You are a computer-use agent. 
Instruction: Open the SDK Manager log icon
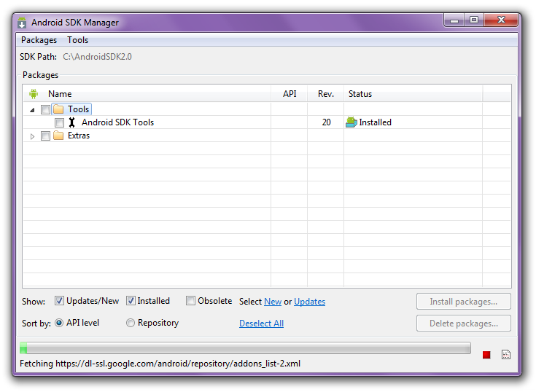[x=506, y=355]
